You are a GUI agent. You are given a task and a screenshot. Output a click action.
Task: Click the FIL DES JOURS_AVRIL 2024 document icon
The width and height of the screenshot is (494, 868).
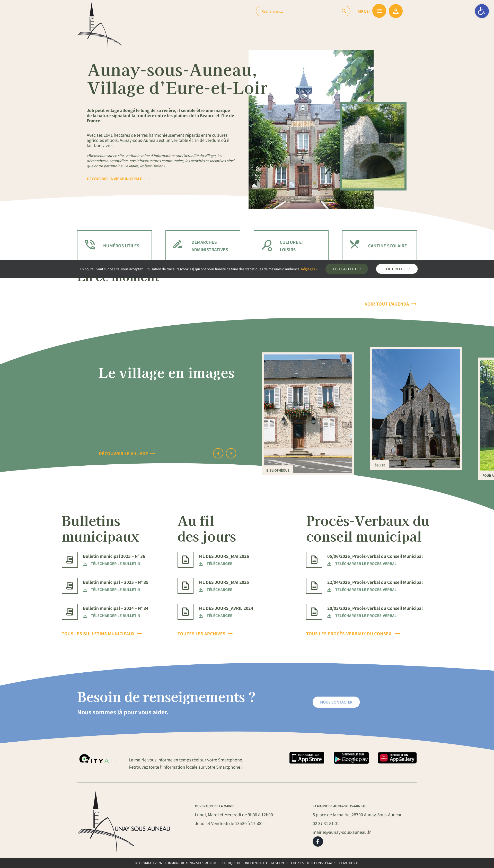click(x=185, y=611)
